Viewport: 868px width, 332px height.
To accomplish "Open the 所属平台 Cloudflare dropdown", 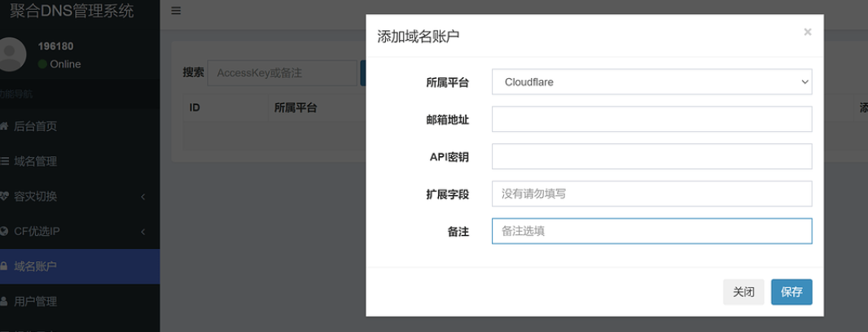I will click(x=651, y=82).
